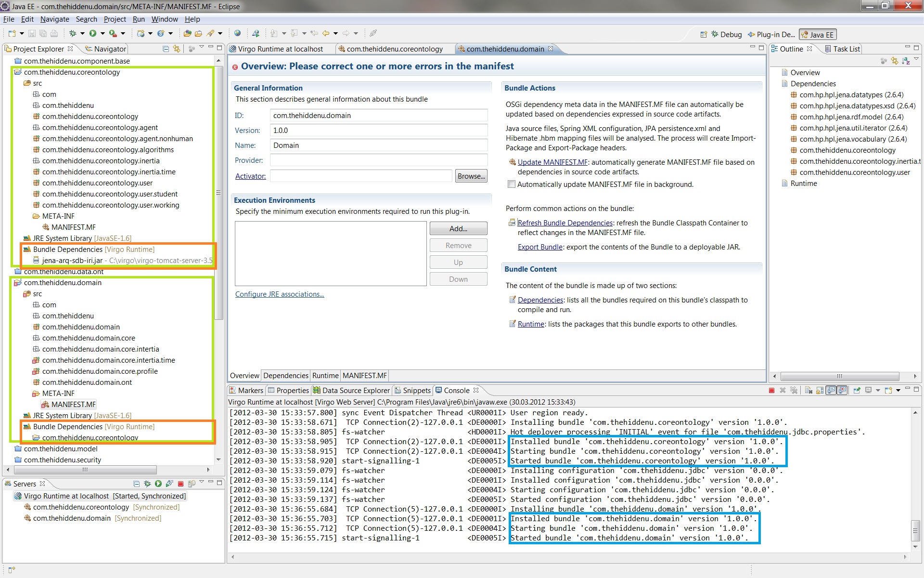Switch to the Dependencies editor tab
The image size is (924, 578).
click(286, 376)
